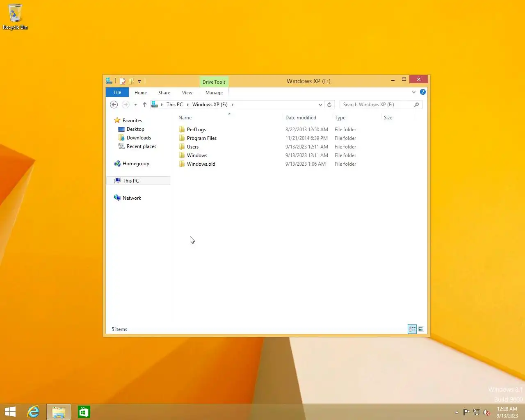Open the Recycle Bin desktop icon
Image resolution: width=525 pixels, height=420 pixels.
coord(15,17)
